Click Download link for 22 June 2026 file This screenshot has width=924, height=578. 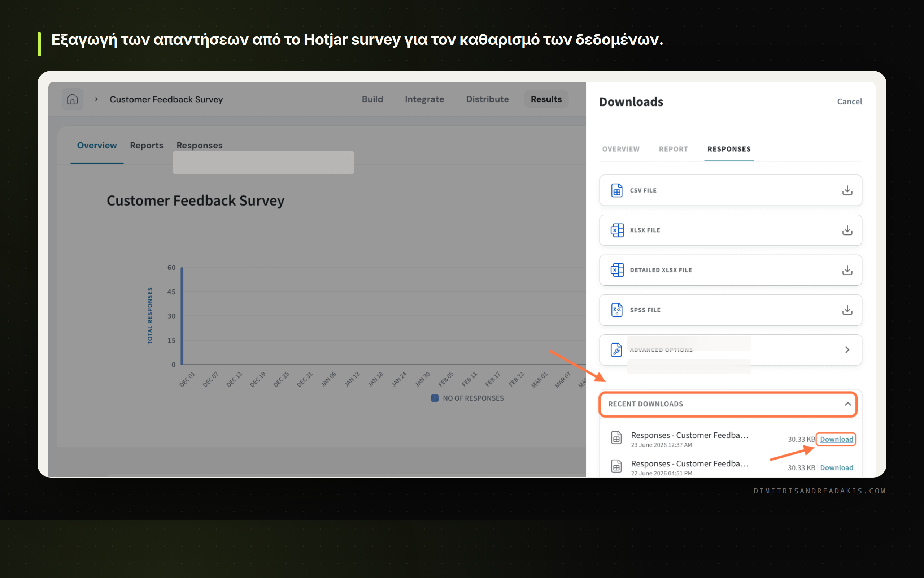click(x=836, y=467)
